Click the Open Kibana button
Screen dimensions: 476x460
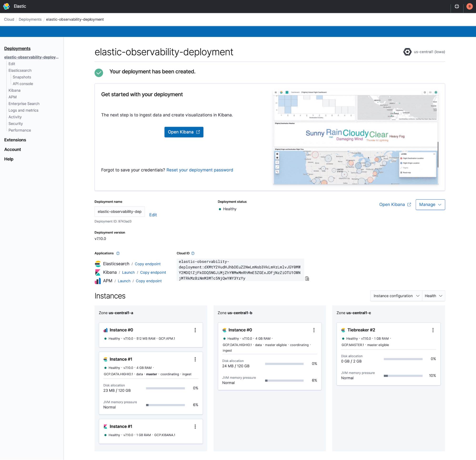click(x=184, y=132)
